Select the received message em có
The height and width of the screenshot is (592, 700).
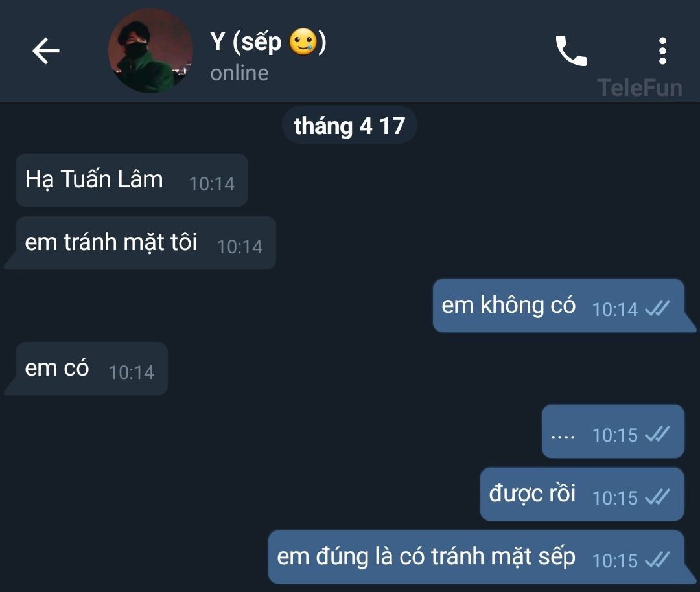[x=86, y=369]
